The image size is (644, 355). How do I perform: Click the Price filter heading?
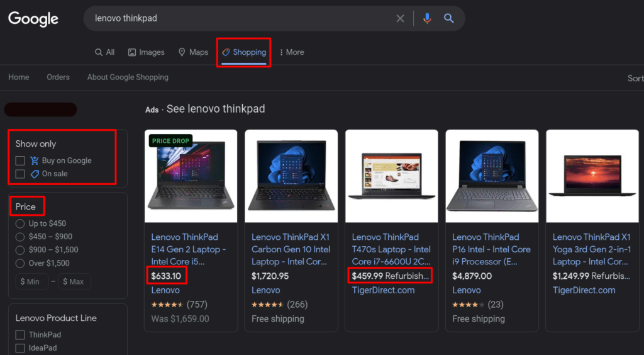[x=25, y=206]
